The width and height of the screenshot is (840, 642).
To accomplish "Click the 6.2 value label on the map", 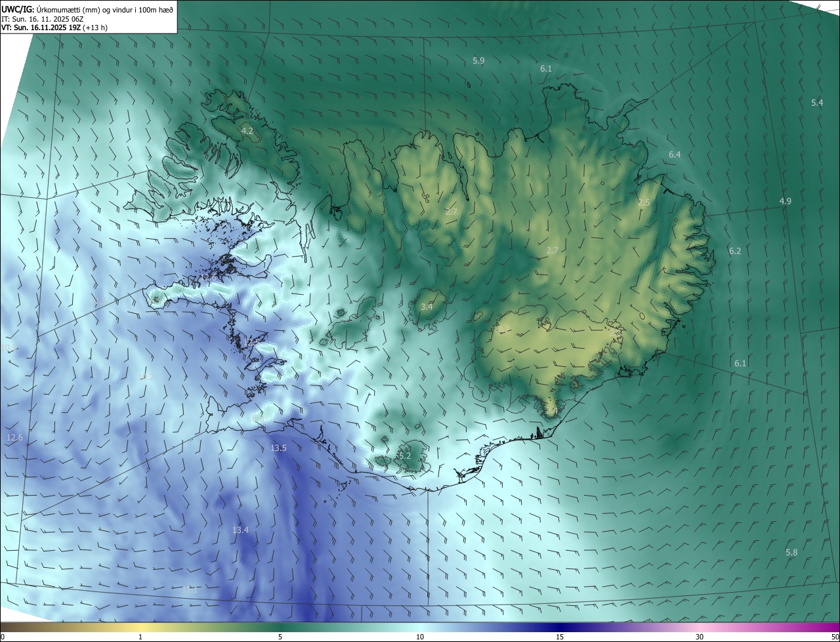I will pyautogui.click(x=735, y=251).
